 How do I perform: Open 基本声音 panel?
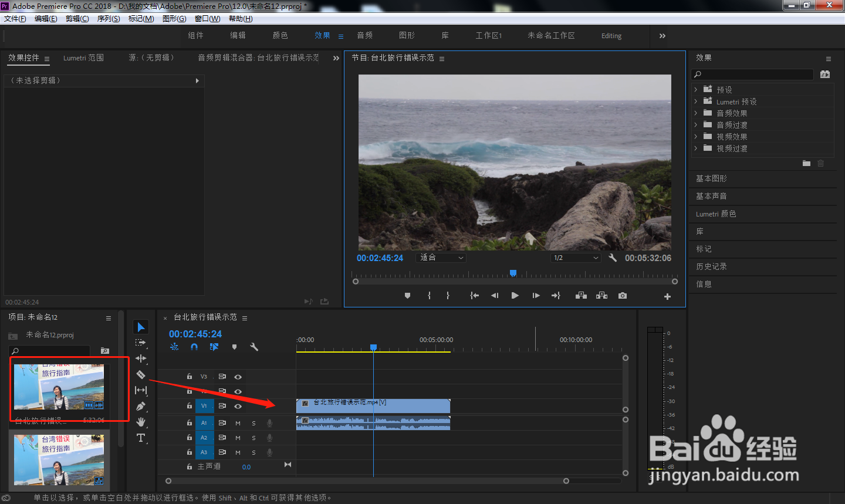(711, 196)
